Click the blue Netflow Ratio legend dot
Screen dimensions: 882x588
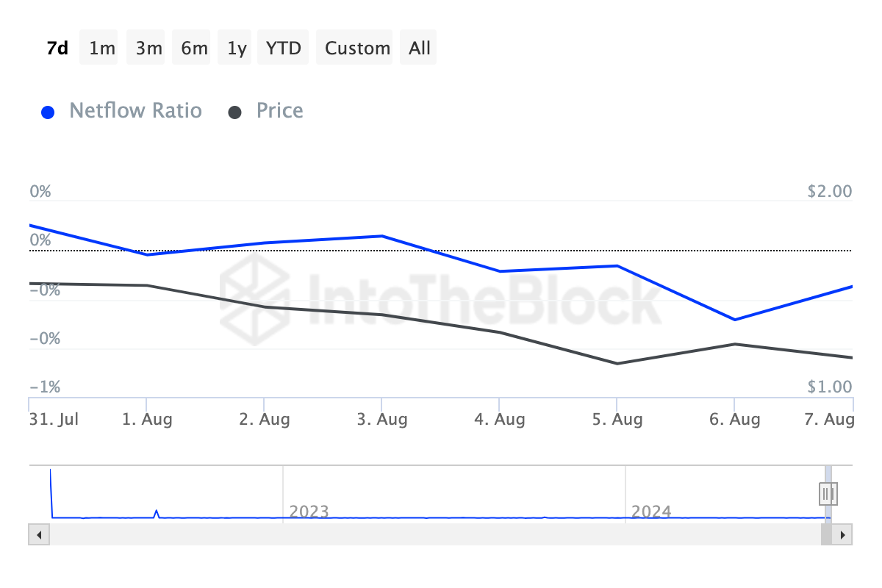pos(48,112)
